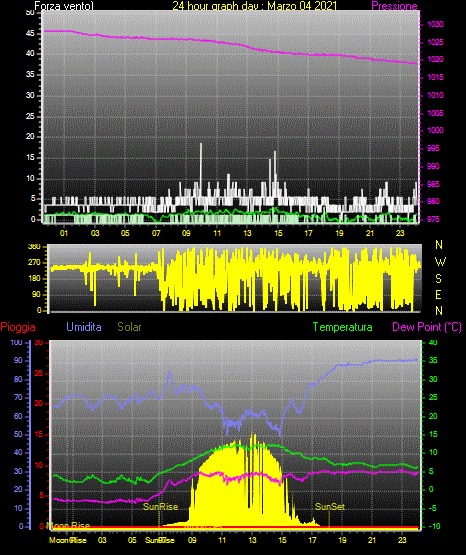Select the green 'Temperatura' legend label
The image size is (466, 555).
(x=342, y=327)
